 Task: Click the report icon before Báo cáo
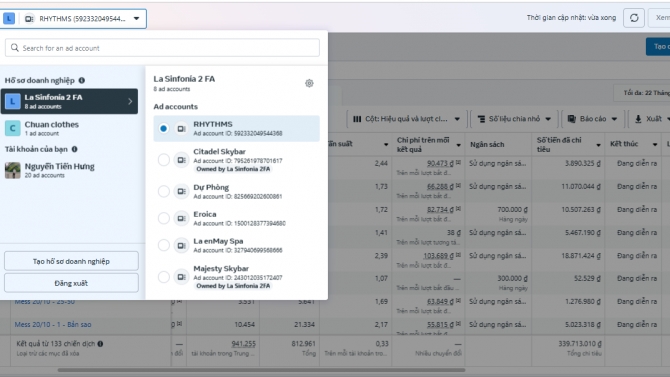click(x=571, y=119)
